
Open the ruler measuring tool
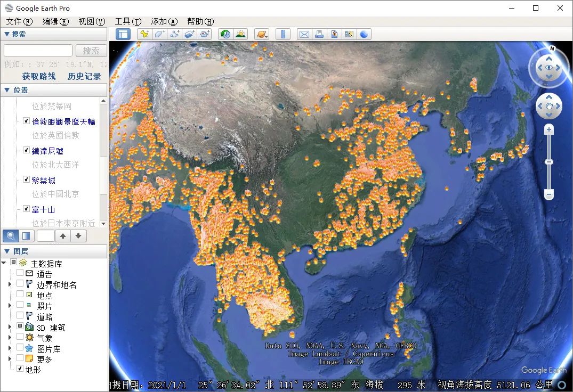point(283,34)
